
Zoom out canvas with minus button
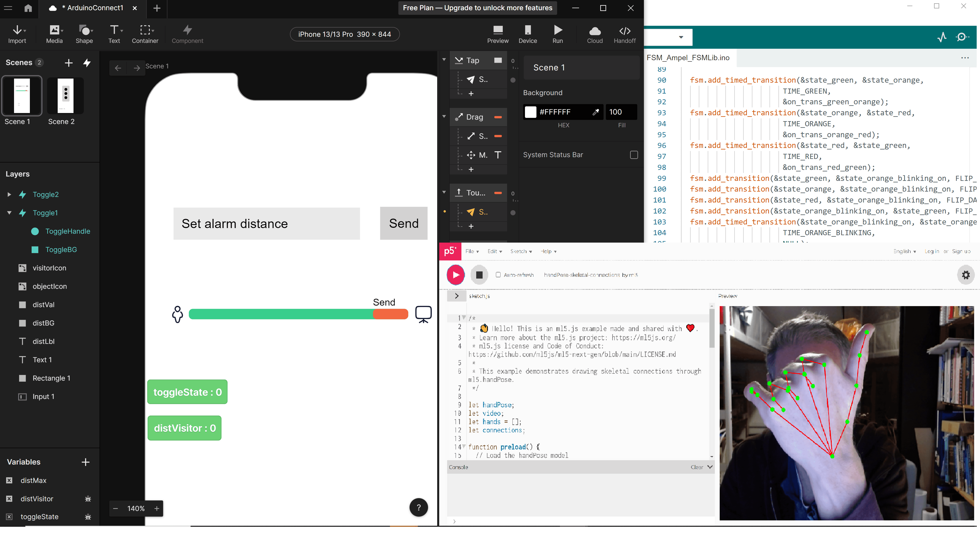pos(116,508)
